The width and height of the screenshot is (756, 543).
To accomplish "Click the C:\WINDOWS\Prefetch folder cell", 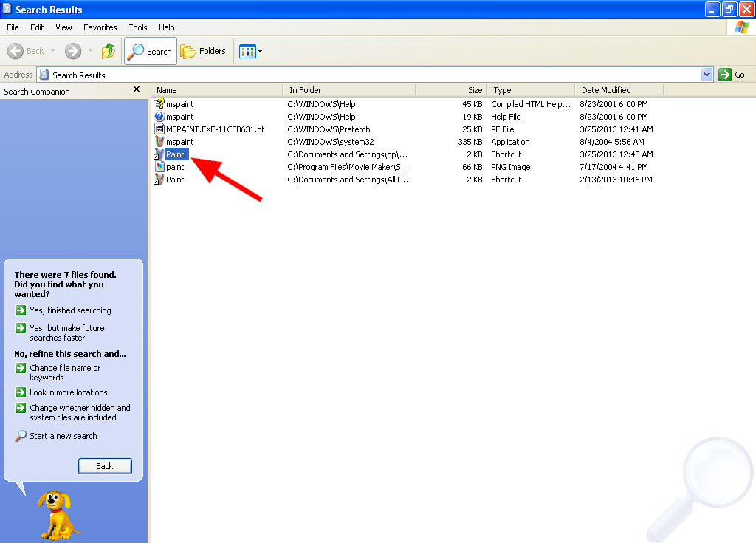I will [x=329, y=129].
